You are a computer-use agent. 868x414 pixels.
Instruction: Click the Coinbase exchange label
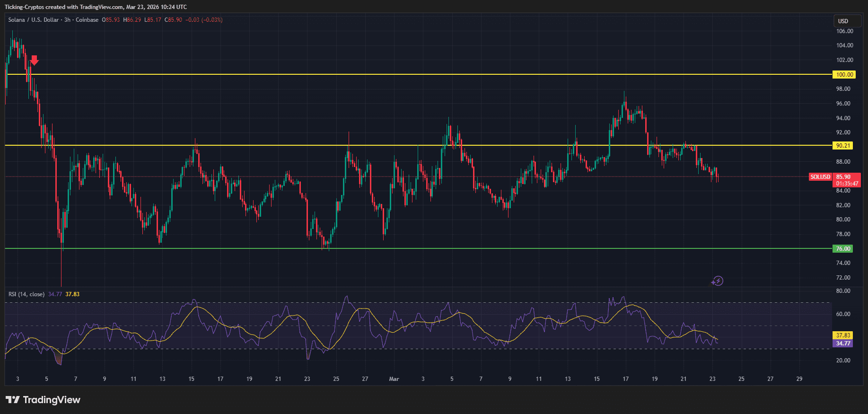tap(87, 20)
